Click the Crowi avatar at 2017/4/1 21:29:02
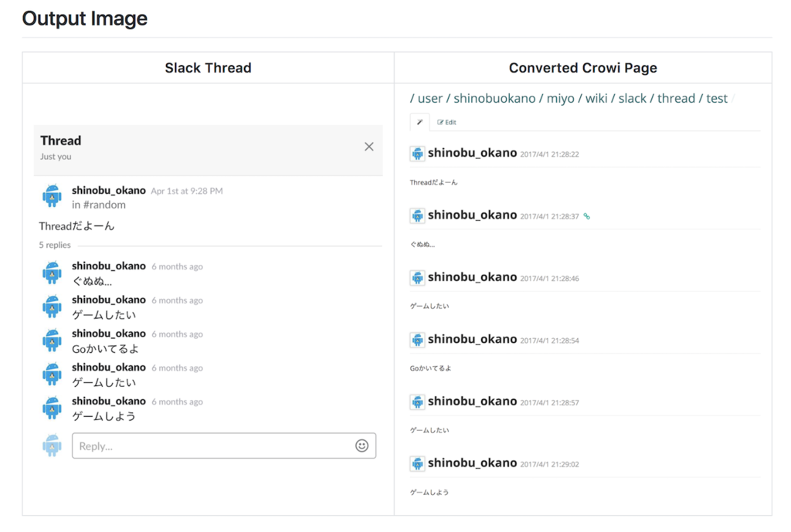Viewport: 791px width, 532px height. click(x=417, y=463)
